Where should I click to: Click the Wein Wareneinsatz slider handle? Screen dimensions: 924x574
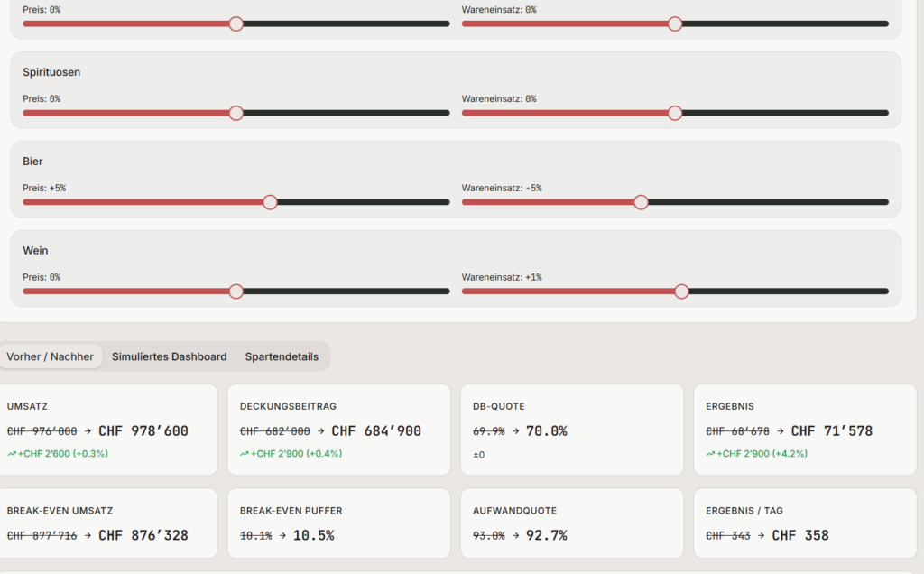681,292
